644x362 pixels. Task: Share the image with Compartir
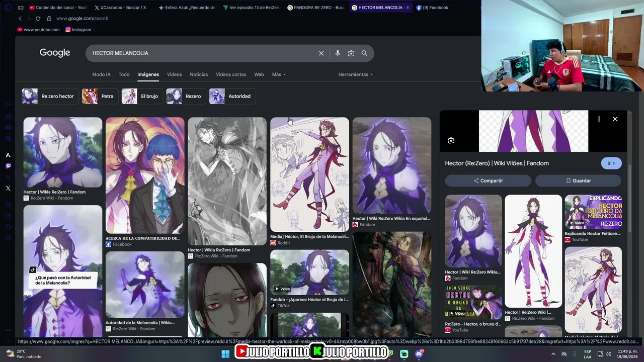pyautogui.click(x=488, y=180)
